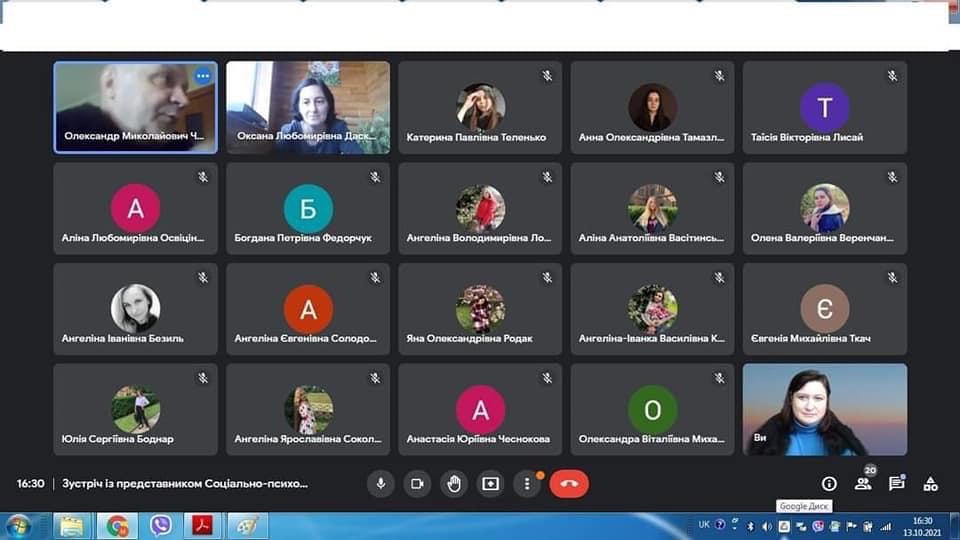960x540 pixels.
Task: Open the meeting activities panel
Action: (x=931, y=484)
